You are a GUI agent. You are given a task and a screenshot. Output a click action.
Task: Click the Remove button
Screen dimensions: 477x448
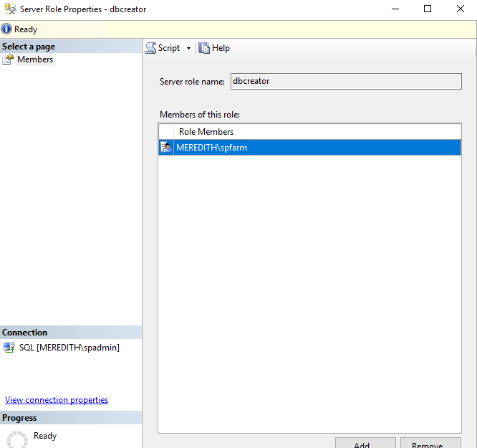coord(430,443)
